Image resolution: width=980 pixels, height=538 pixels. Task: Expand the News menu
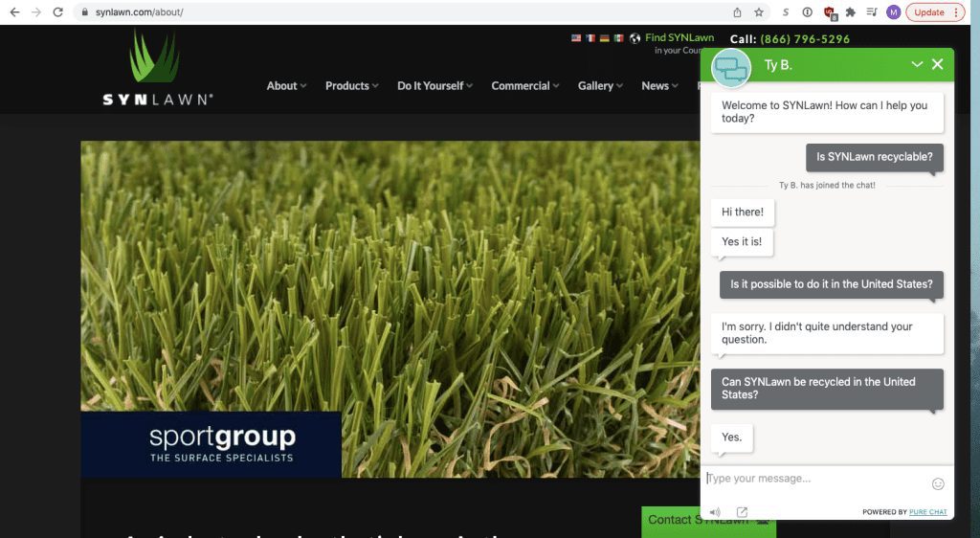(x=659, y=85)
